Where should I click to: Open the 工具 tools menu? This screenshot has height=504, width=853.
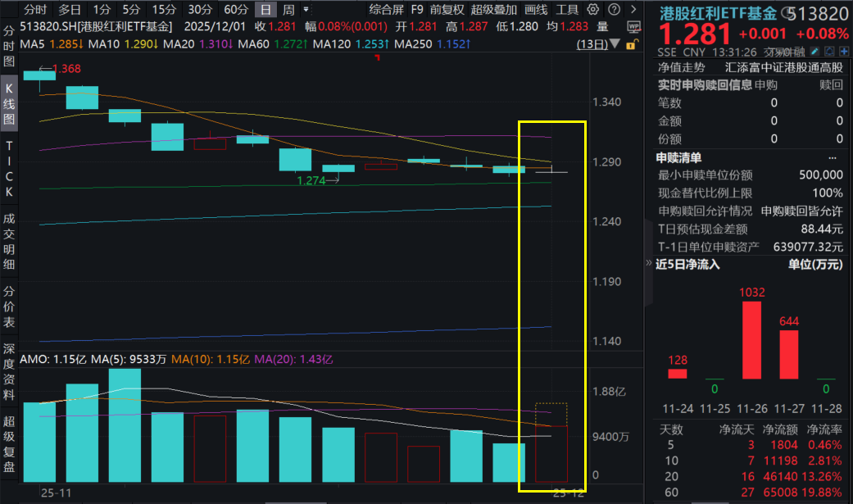tap(567, 10)
